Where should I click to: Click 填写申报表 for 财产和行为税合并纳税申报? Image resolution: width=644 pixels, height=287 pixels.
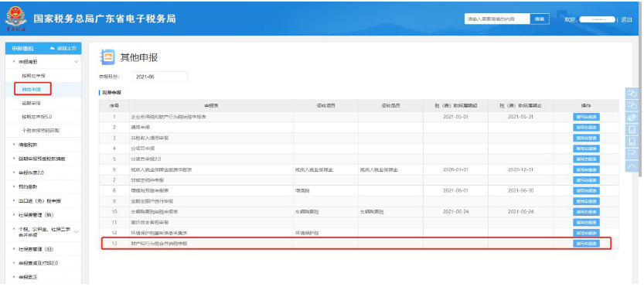[586, 244]
